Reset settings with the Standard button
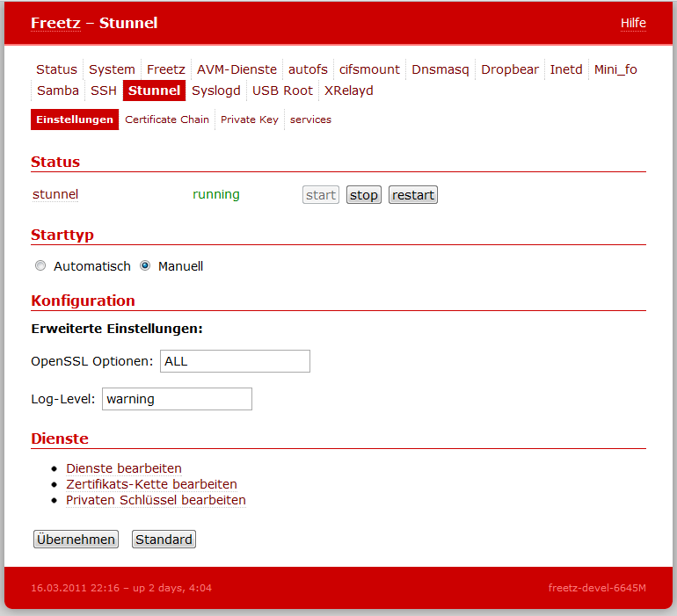Screen dimensions: 677x616 tap(164, 540)
